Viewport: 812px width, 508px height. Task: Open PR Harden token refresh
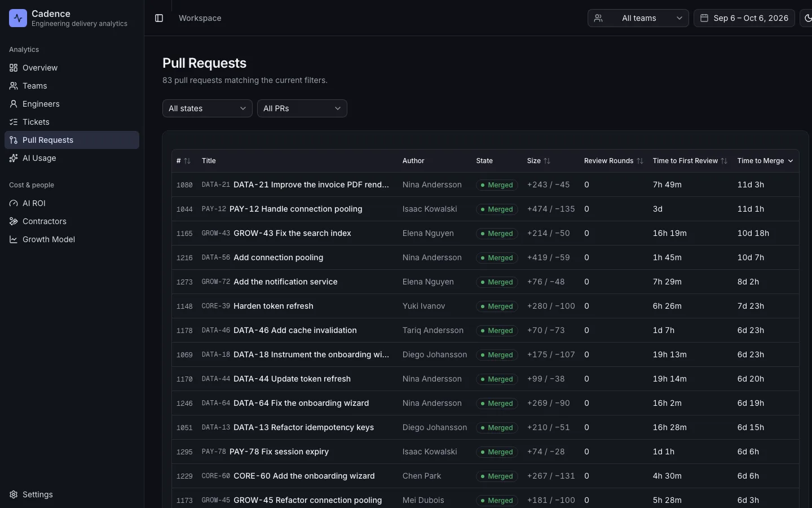(273, 306)
